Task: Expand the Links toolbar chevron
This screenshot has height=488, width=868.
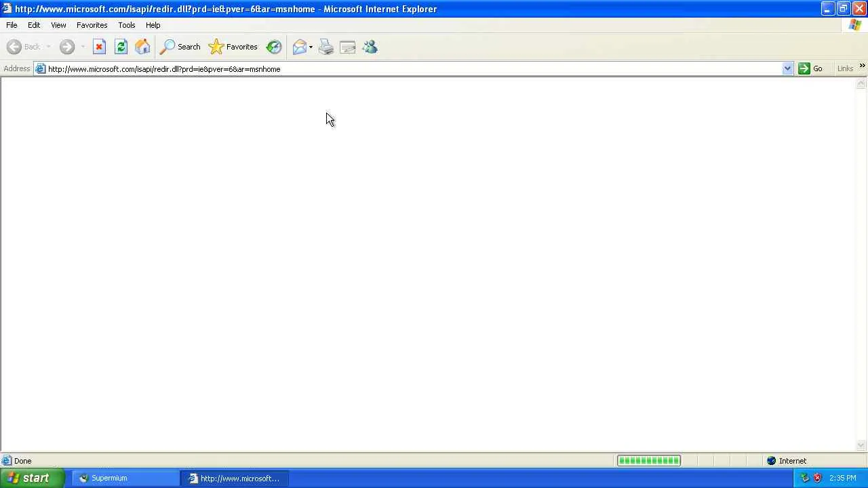Action: (862, 66)
